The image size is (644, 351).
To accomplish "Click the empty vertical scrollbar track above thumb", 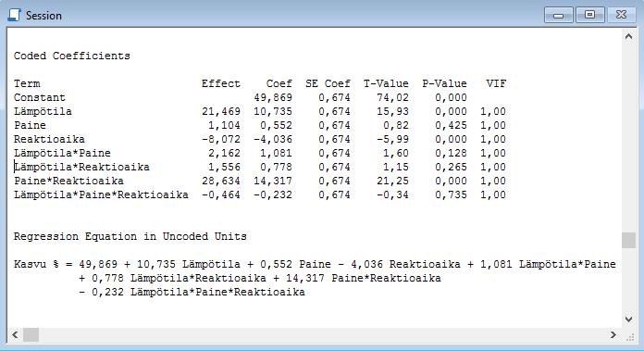I will click(628, 138).
